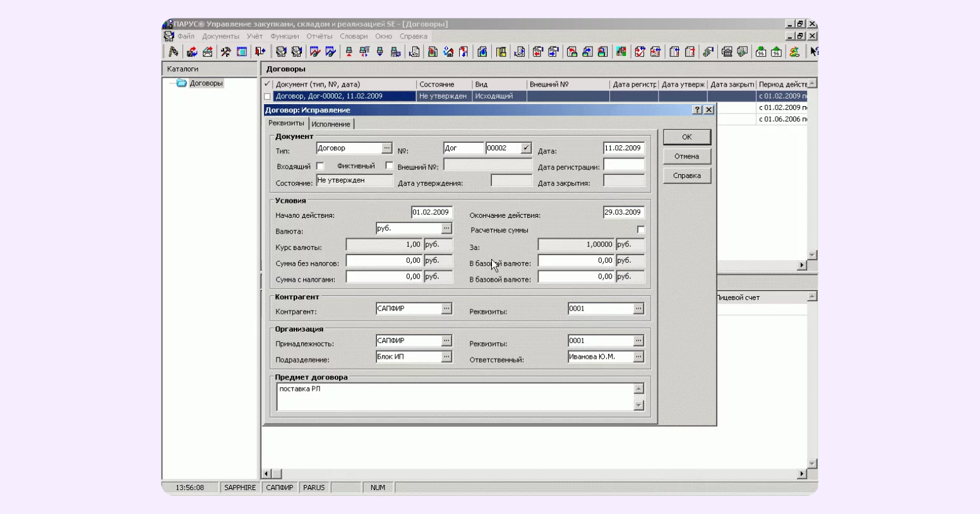Click the calendar with red checkmark icon
Screen dimensions: 980x514
point(315,52)
